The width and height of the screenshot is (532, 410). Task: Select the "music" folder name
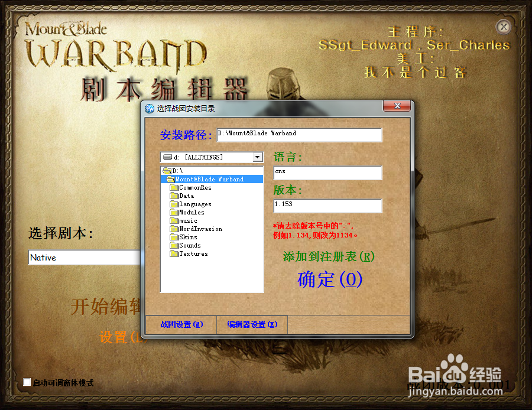tap(188, 220)
